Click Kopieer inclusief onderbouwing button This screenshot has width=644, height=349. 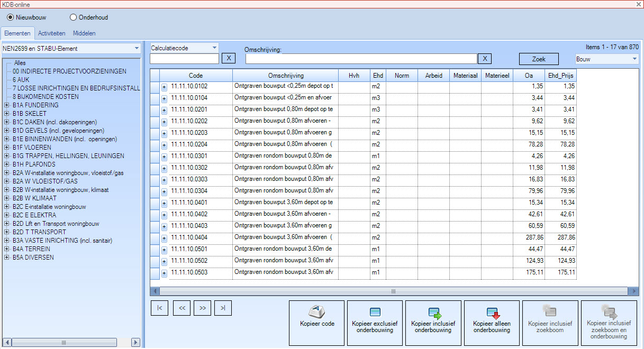[x=433, y=323]
